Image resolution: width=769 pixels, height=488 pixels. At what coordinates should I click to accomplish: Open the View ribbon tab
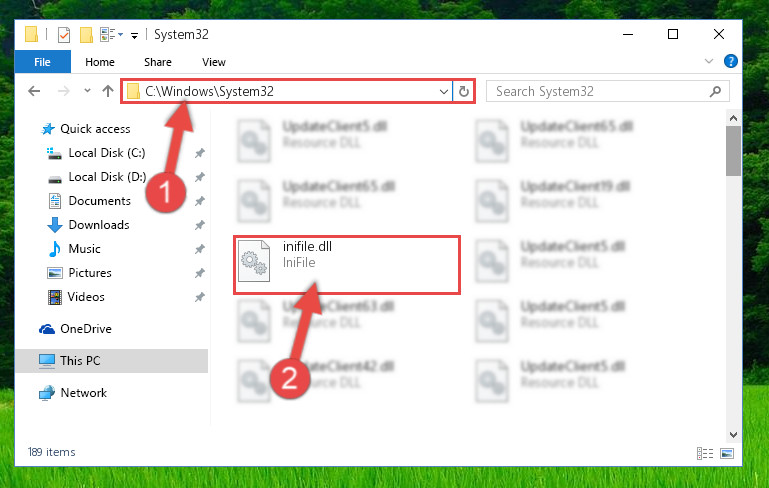pyautogui.click(x=213, y=62)
